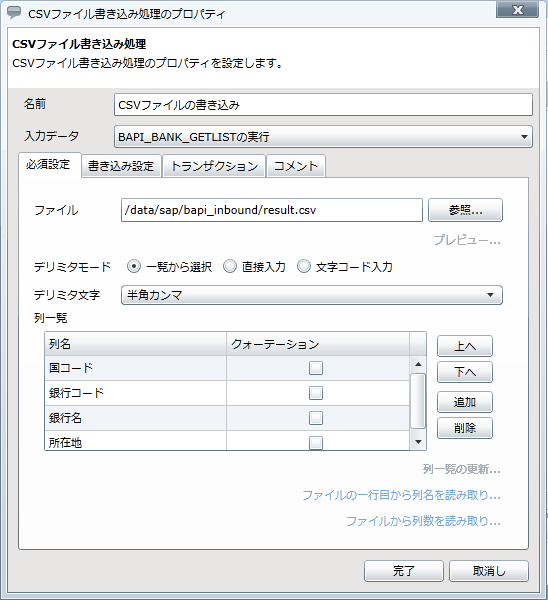Click the 名前 text input field

323,105
